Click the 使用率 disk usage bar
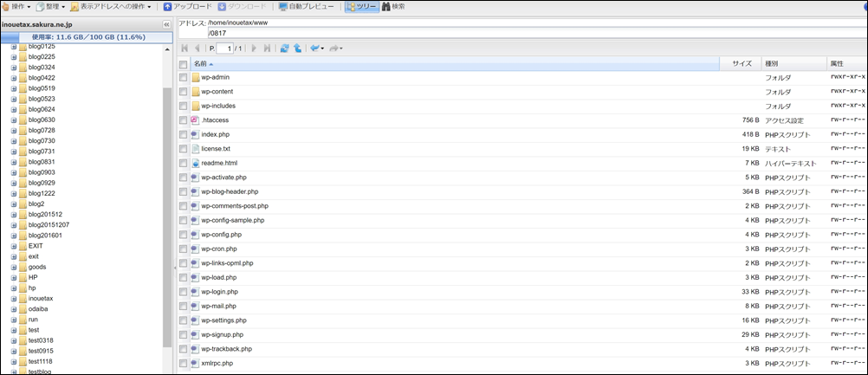The image size is (868, 375). click(87, 37)
